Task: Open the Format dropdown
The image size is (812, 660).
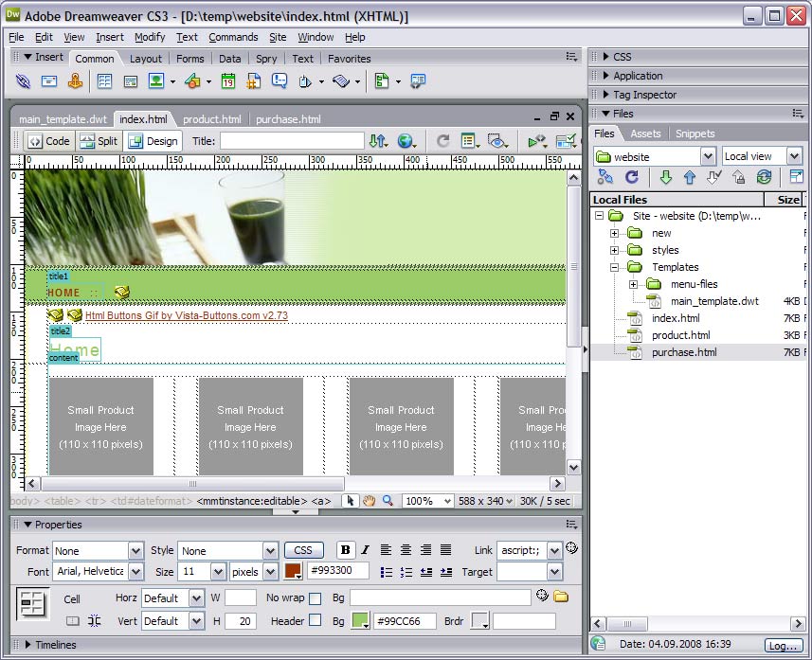Action: (x=135, y=551)
